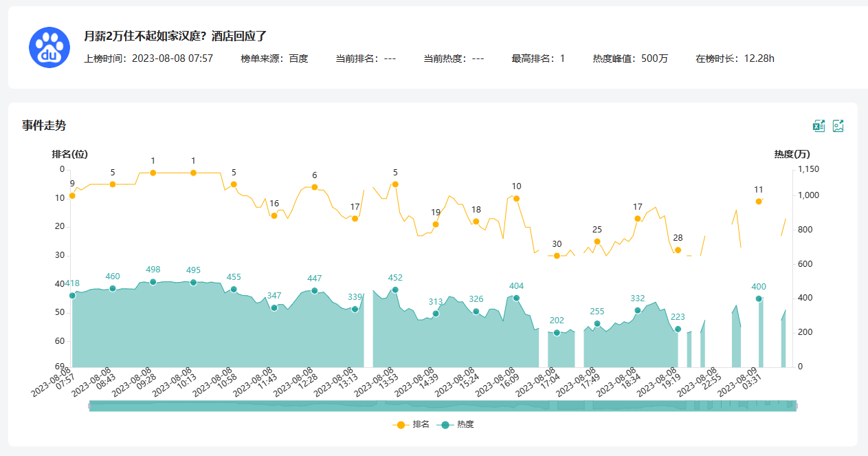Click the left handle of zoom slider
Screen dimensions: 868x456
pyautogui.click(x=90, y=406)
